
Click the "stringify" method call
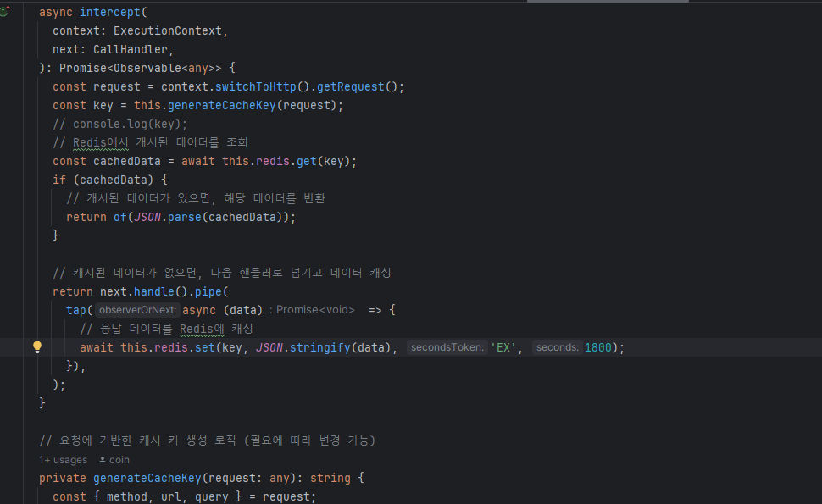(x=319, y=347)
